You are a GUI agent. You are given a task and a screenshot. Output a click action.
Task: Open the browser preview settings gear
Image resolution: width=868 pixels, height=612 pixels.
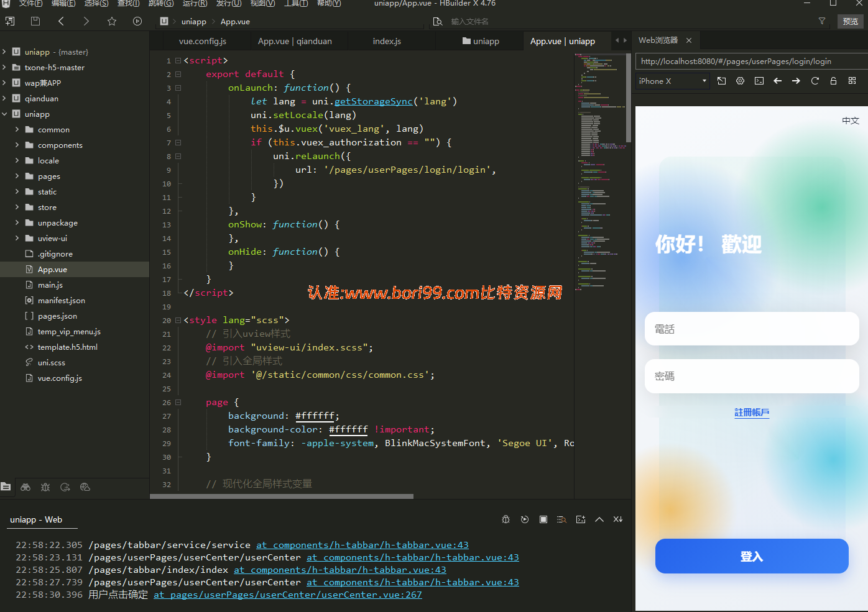click(740, 81)
